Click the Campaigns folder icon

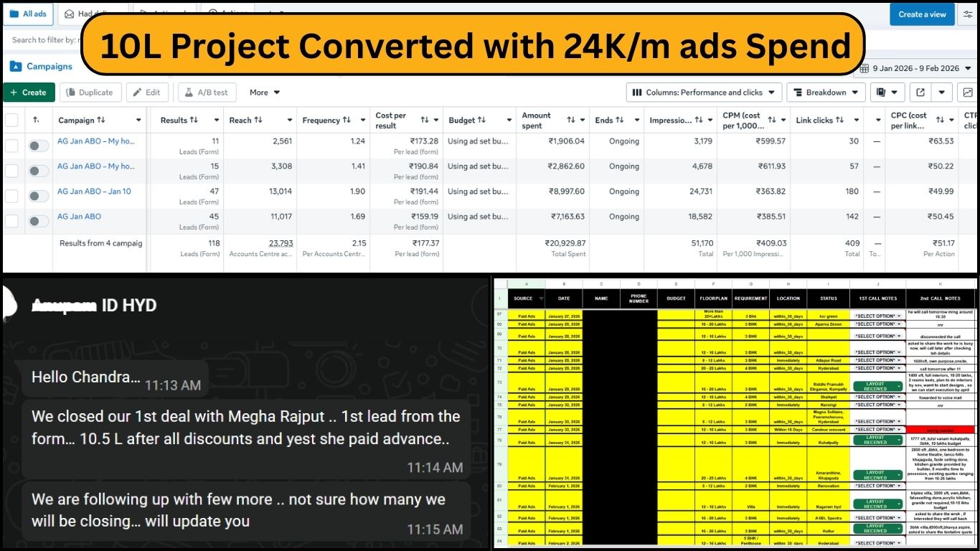coord(17,65)
